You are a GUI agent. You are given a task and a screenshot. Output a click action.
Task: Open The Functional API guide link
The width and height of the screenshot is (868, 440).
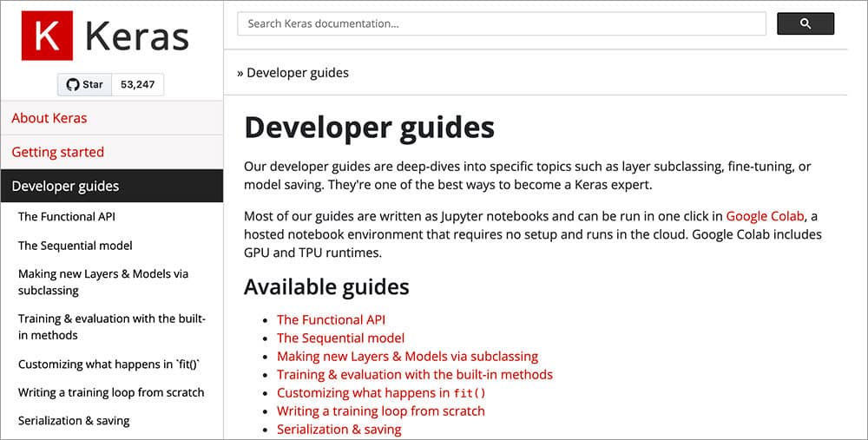pyautogui.click(x=331, y=320)
